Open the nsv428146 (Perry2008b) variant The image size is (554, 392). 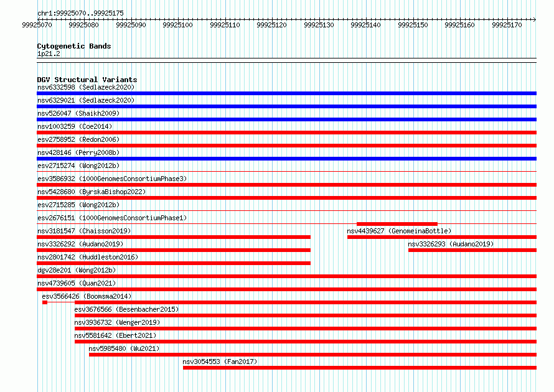tap(78, 152)
